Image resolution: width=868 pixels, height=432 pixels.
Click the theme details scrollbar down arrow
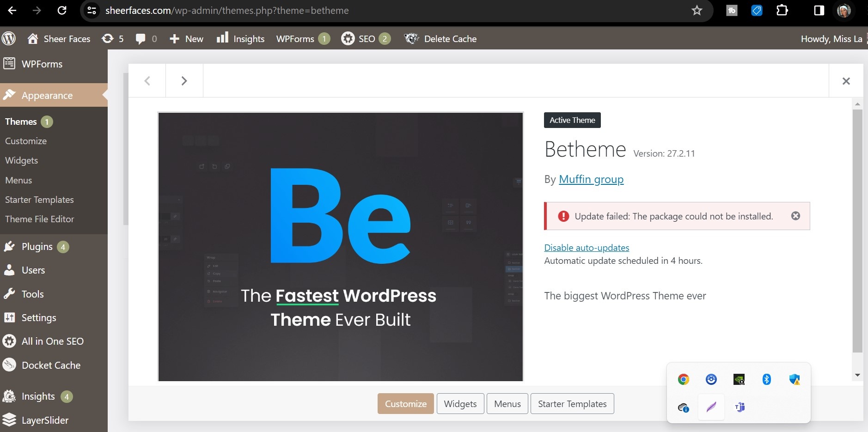tap(857, 375)
